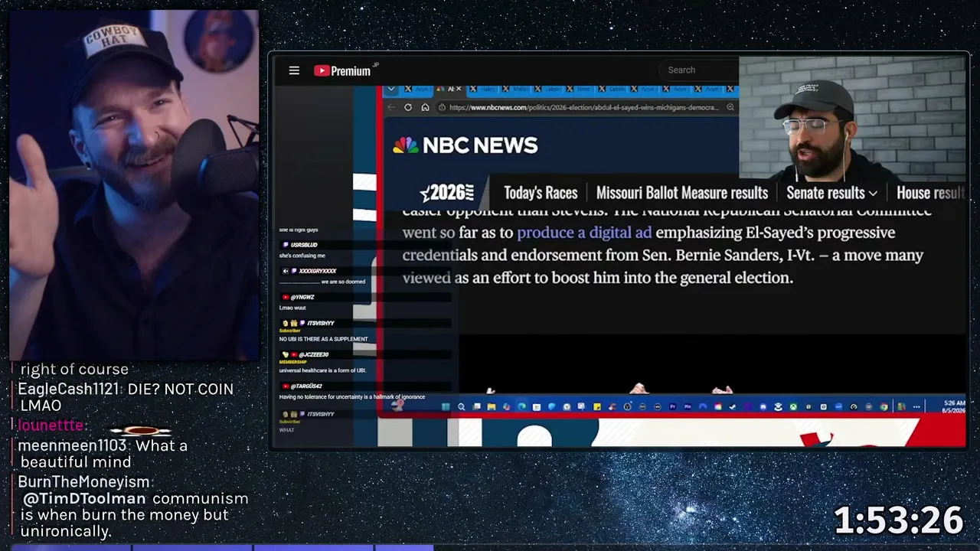Click the yellow MEMBERSHIP badge label
The width and height of the screenshot is (980, 551).
click(293, 363)
